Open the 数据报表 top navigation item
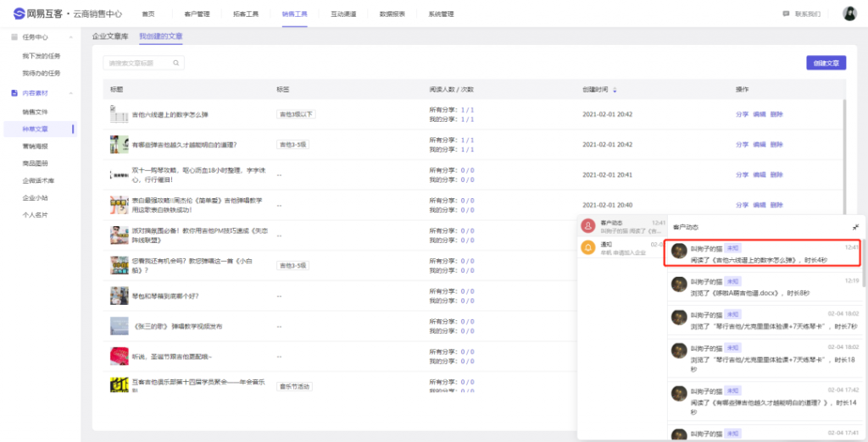Image resolution: width=868 pixels, height=442 pixels. [392, 14]
